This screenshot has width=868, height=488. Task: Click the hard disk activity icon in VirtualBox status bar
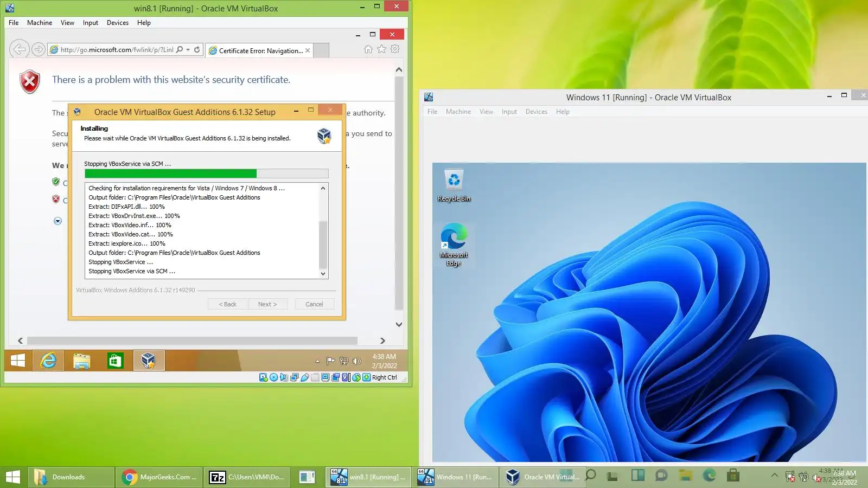(263, 377)
